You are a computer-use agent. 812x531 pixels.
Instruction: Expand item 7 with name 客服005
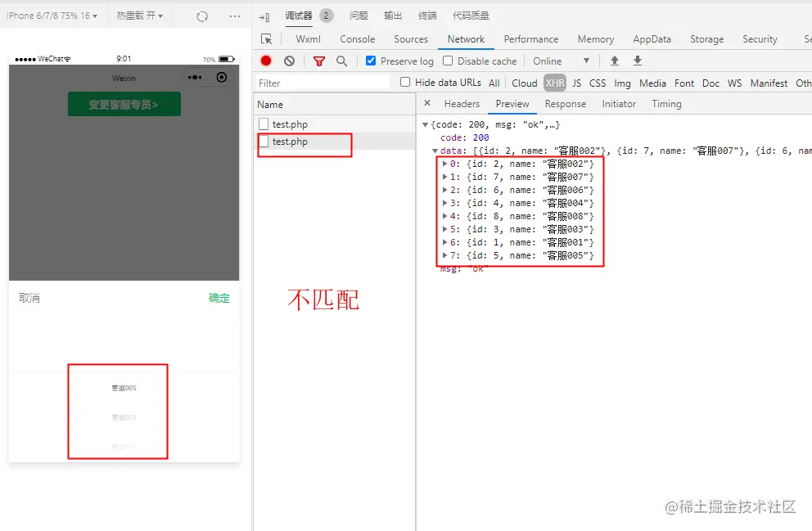point(444,255)
